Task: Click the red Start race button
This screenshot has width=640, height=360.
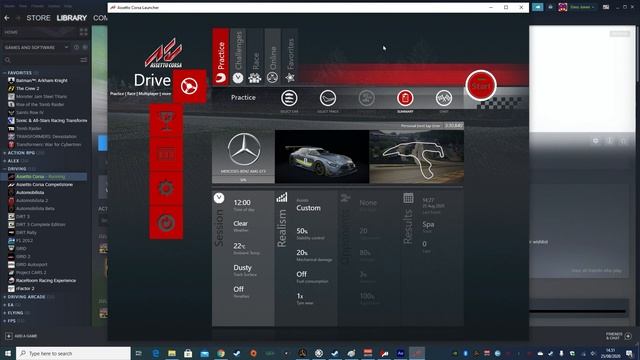Action: coord(481,86)
